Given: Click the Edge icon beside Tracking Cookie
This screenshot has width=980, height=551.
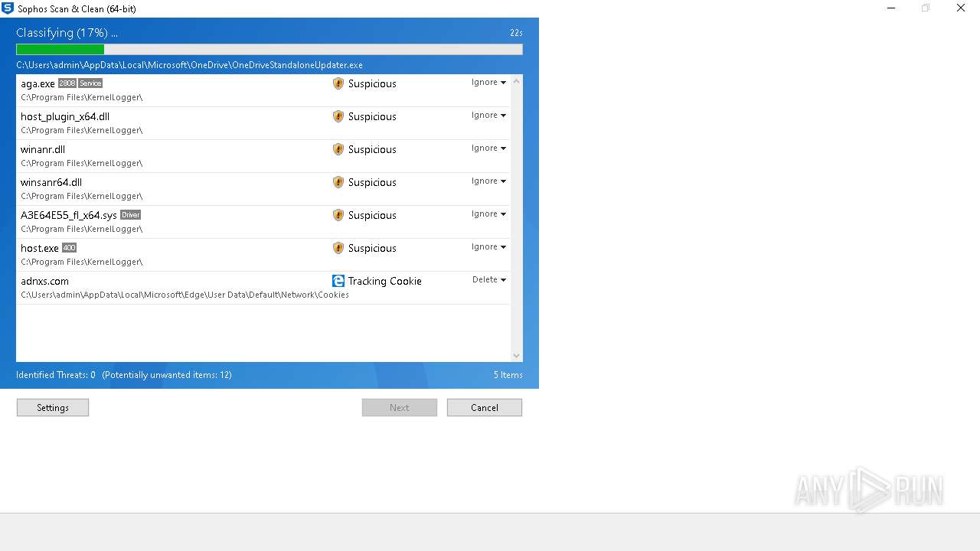Looking at the screenshot, I should [338, 281].
